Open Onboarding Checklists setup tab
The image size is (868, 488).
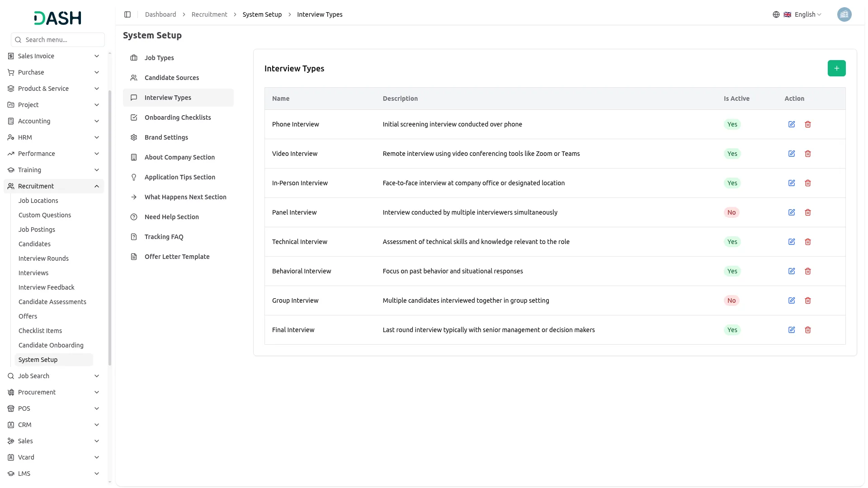coord(178,117)
